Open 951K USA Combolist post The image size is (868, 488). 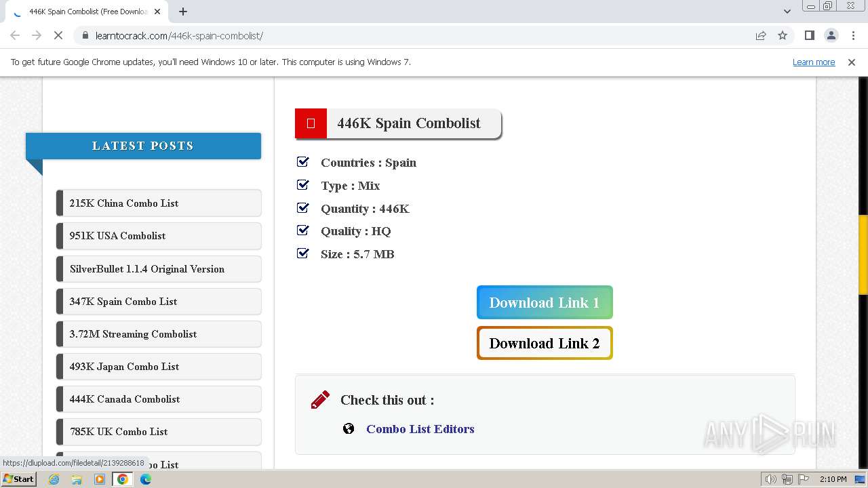(x=159, y=236)
